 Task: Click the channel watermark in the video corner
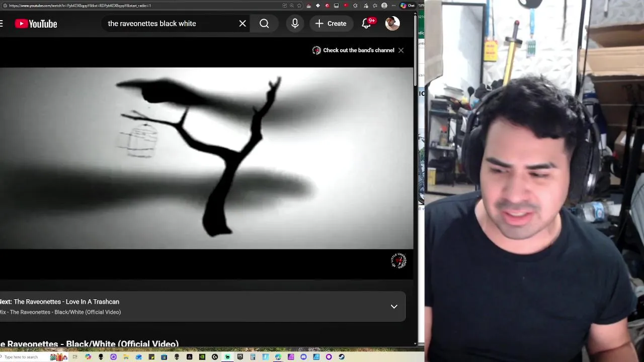(398, 260)
